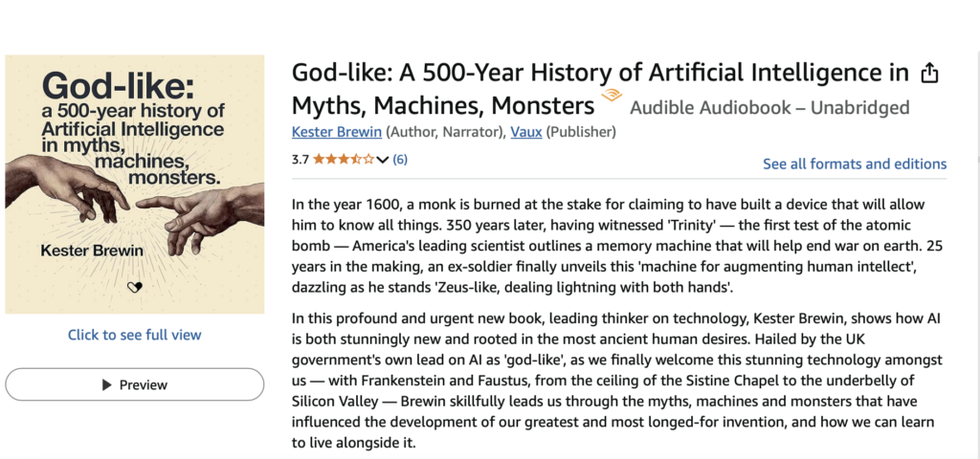Click the small heart logo on the cover
This screenshot has height=459, width=980.
coord(134,287)
